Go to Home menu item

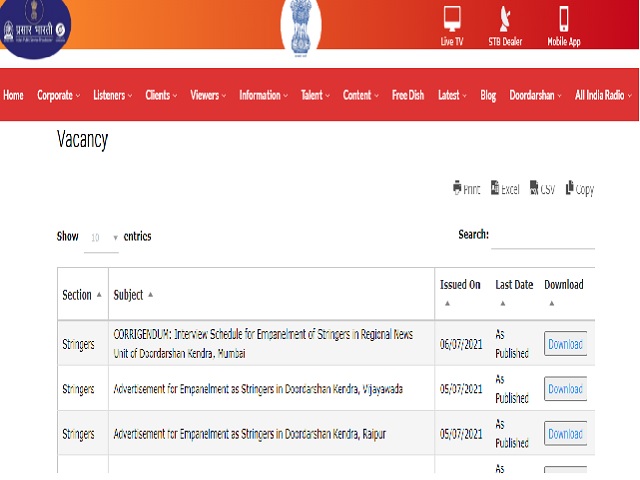click(13, 95)
